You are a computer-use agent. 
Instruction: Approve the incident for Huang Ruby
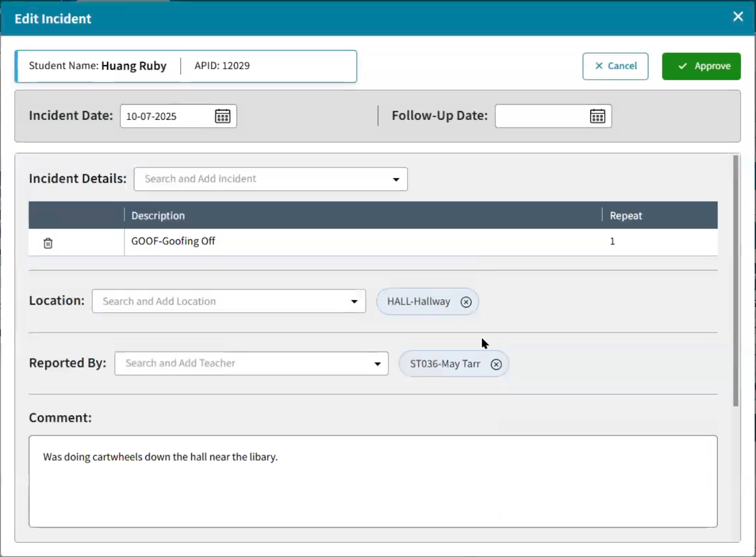pos(701,66)
